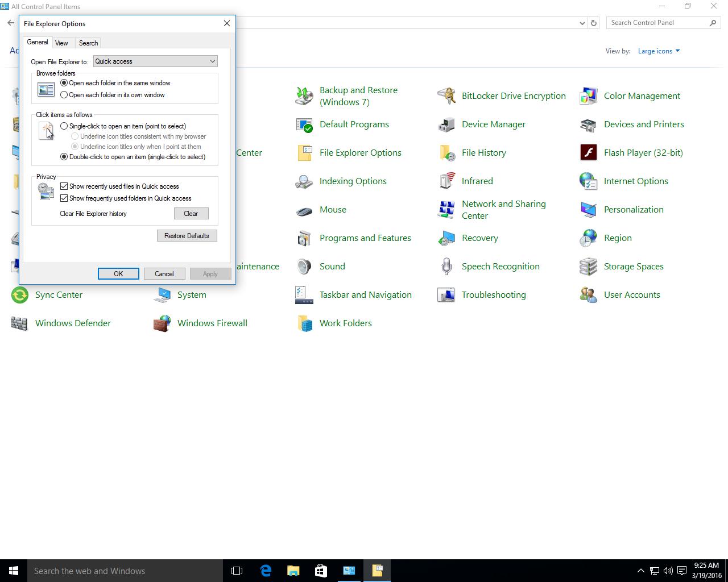
Task: Open Backup and Restore (Windows 7) icon
Action: pyautogui.click(x=304, y=96)
